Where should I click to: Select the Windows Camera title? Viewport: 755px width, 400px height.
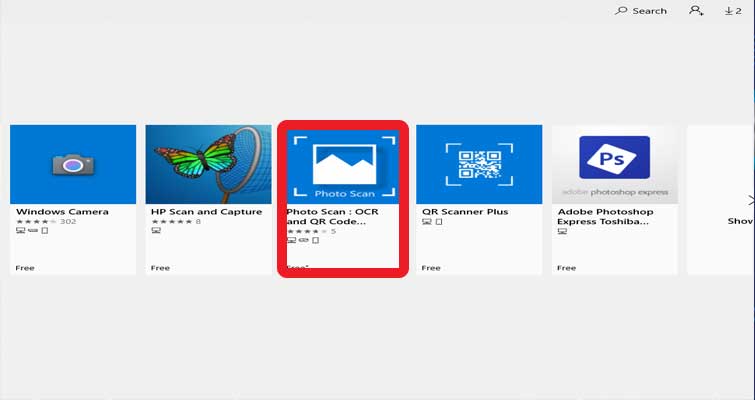(x=62, y=212)
